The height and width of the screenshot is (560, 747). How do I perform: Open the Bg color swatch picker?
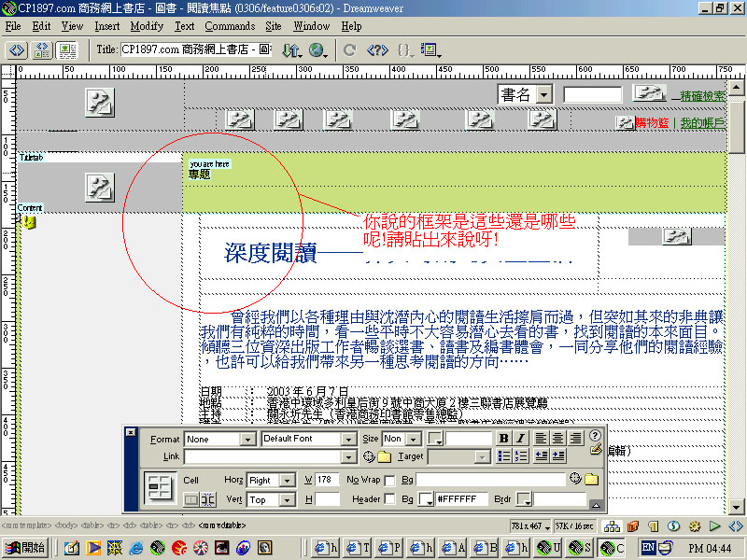click(426, 500)
